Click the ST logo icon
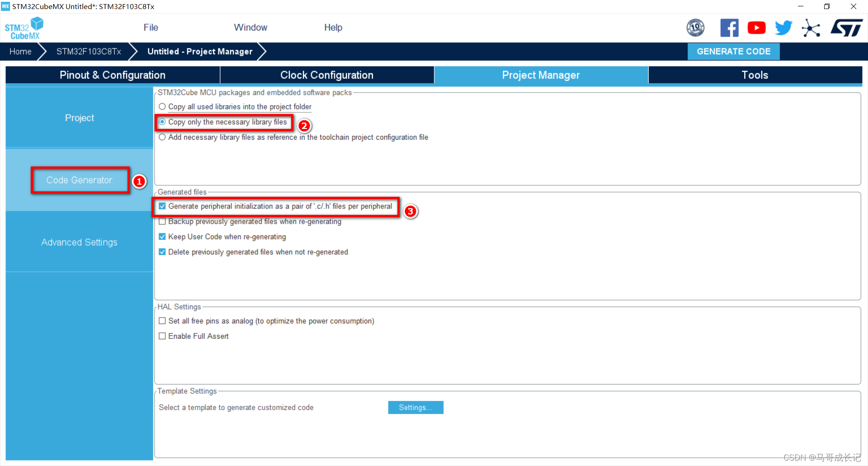The width and height of the screenshot is (868, 466). pos(846,28)
